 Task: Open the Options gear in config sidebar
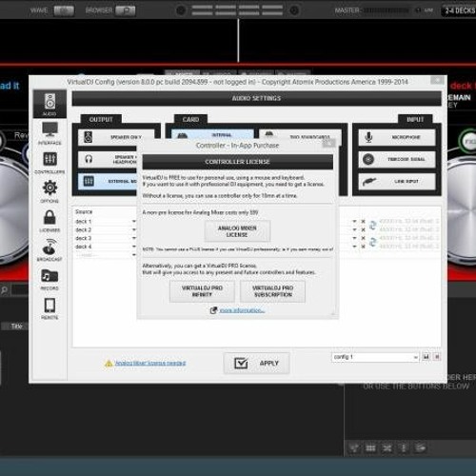click(50, 191)
